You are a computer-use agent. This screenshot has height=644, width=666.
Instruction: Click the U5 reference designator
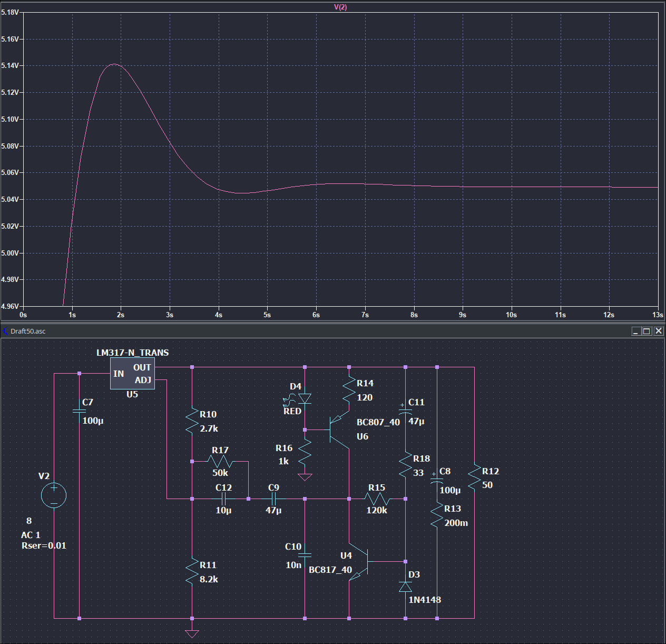[132, 394]
